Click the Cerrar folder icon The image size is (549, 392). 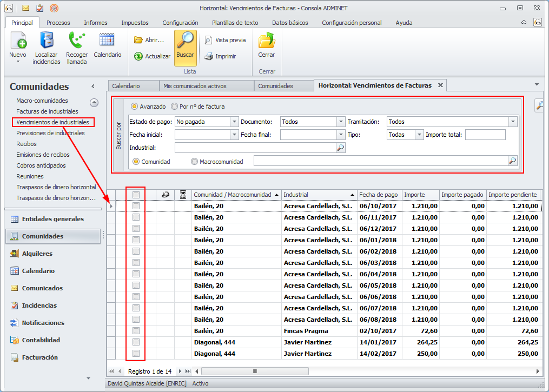tap(266, 42)
